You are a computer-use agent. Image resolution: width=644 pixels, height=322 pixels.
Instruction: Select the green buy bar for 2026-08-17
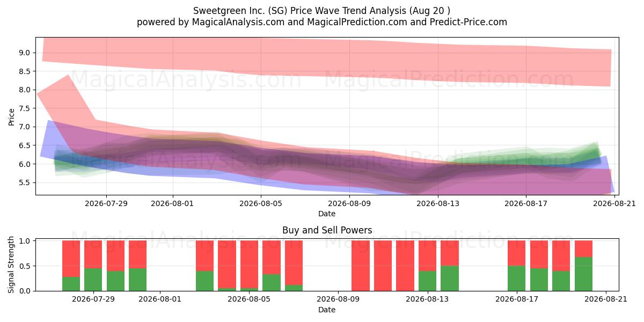[x=517, y=279]
